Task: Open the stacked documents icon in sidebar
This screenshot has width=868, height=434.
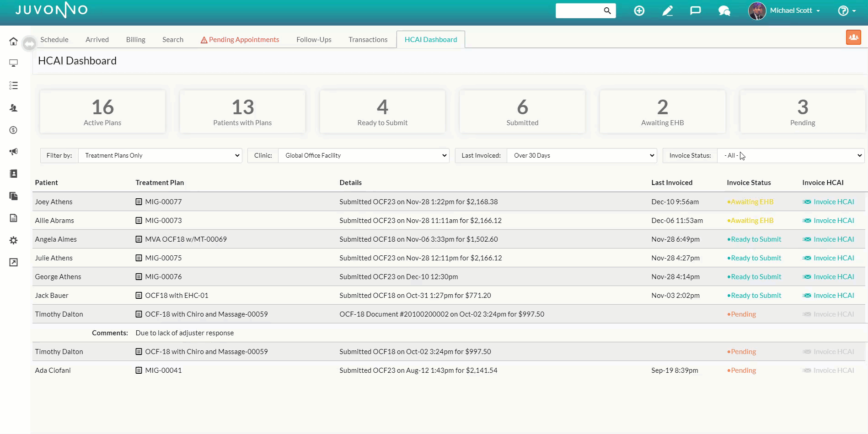Action: [13, 196]
